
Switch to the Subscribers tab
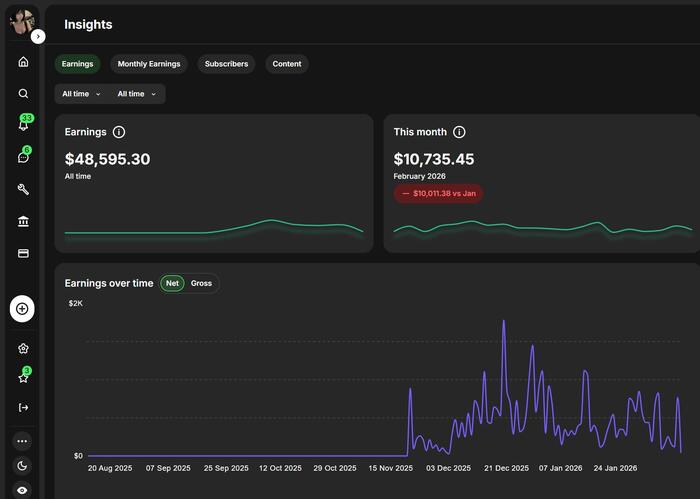tap(226, 64)
